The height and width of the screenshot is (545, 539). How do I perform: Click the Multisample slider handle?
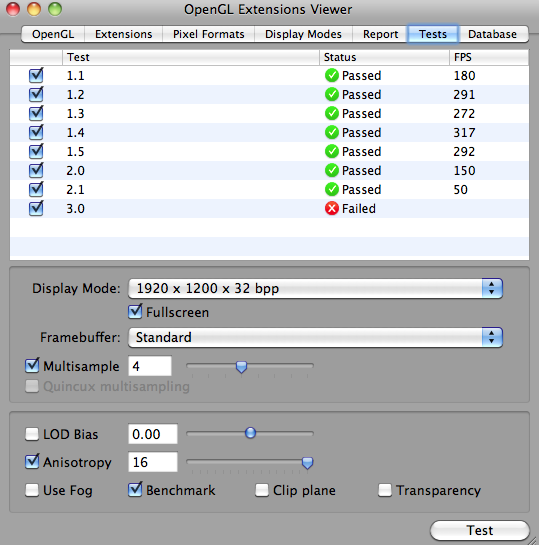click(241, 367)
